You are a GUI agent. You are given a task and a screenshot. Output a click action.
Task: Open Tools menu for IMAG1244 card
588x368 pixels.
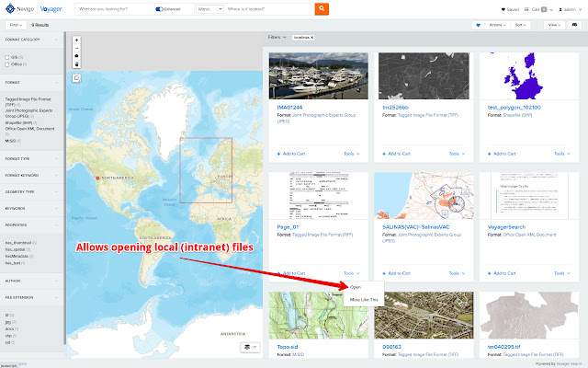[x=351, y=154]
